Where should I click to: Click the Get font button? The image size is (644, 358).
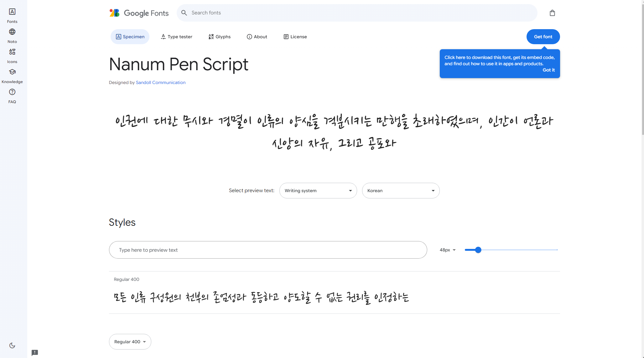543,37
